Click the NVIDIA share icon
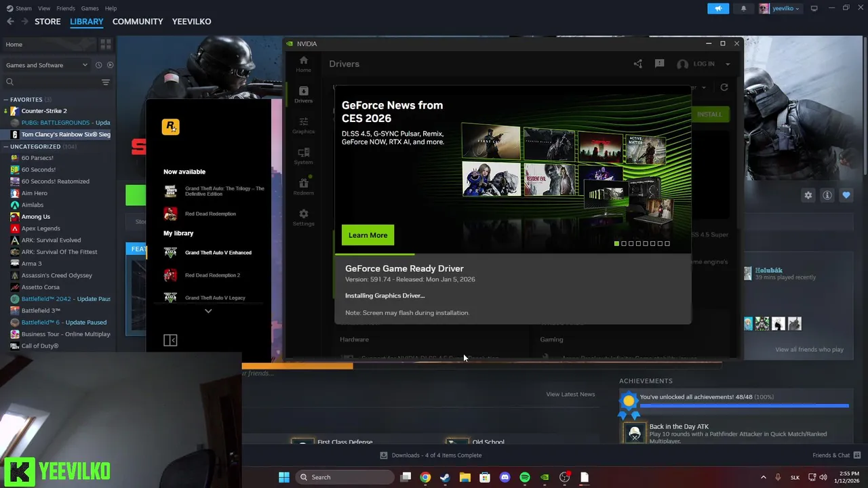868x488 pixels. tap(638, 64)
